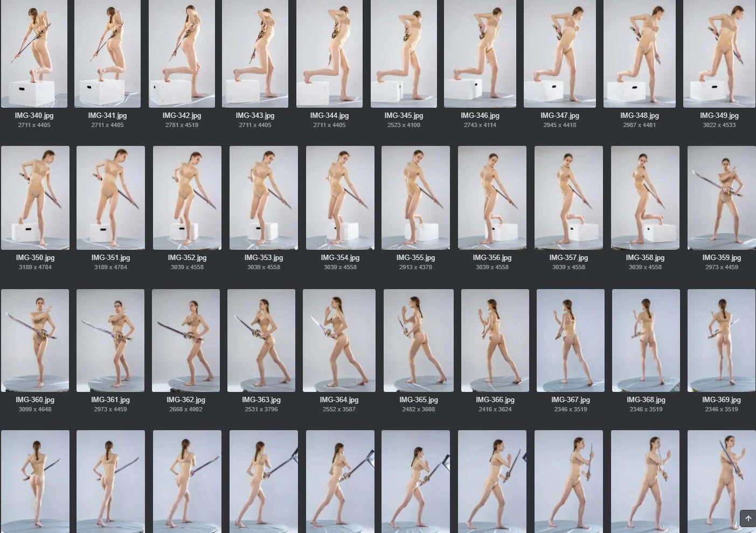756x533 pixels.
Task: Click the scroll-to-top arrow button
Action: tap(748, 518)
